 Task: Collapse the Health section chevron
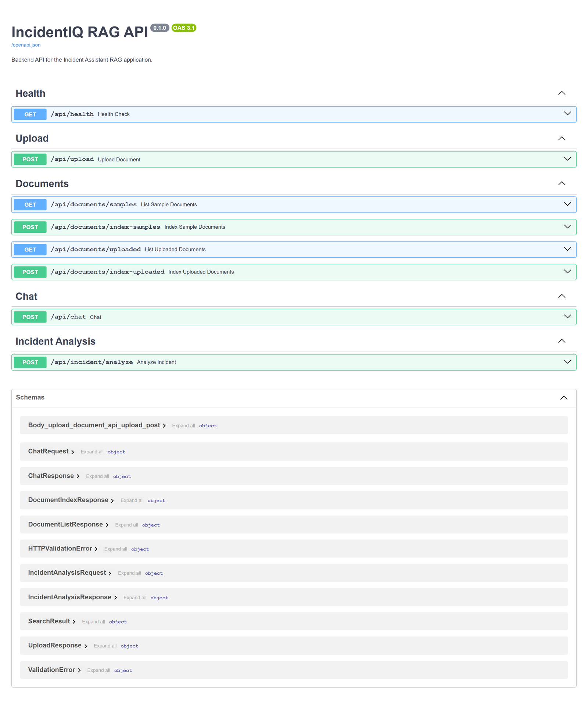click(562, 93)
